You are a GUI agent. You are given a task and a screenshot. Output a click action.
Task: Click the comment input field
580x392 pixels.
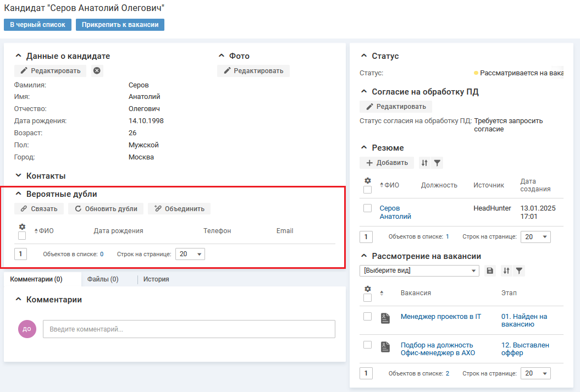189,329
